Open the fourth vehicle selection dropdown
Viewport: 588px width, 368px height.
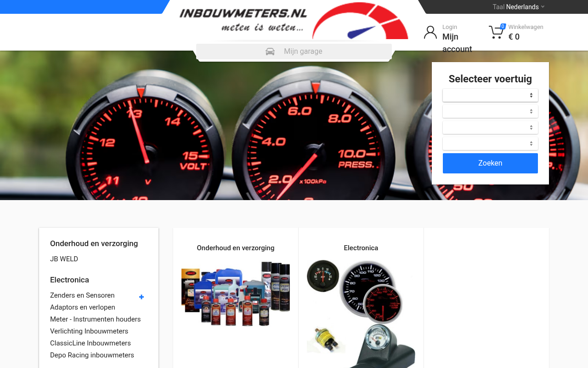tap(490, 144)
